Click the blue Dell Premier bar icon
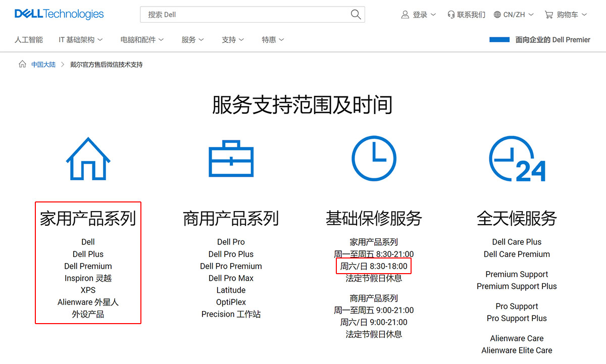 click(x=499, y=39)
